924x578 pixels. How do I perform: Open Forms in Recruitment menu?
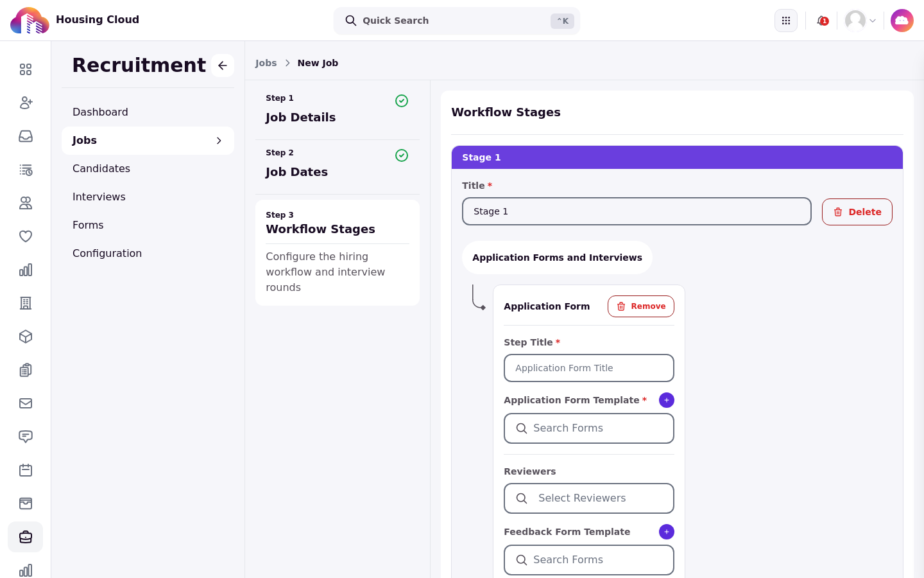[148, 225]
